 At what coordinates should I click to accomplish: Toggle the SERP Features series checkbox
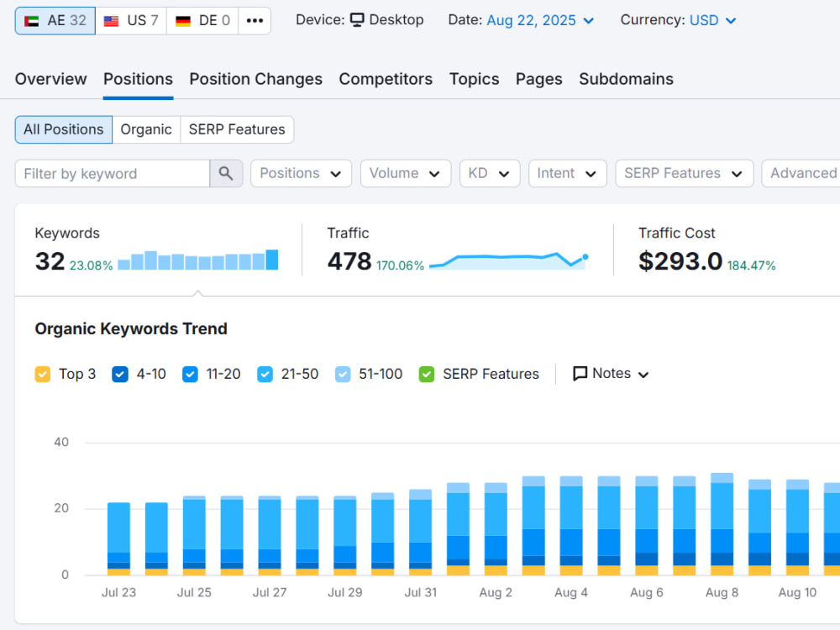(427, 374)
